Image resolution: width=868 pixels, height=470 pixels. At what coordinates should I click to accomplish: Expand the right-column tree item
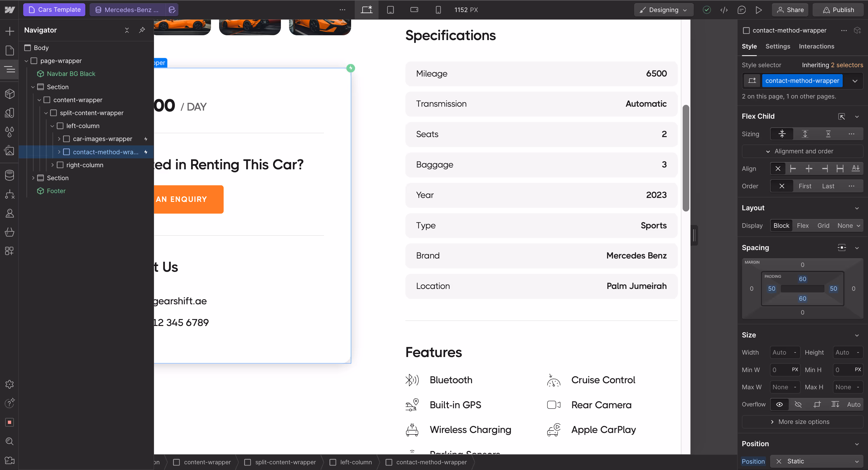[52, 165]
